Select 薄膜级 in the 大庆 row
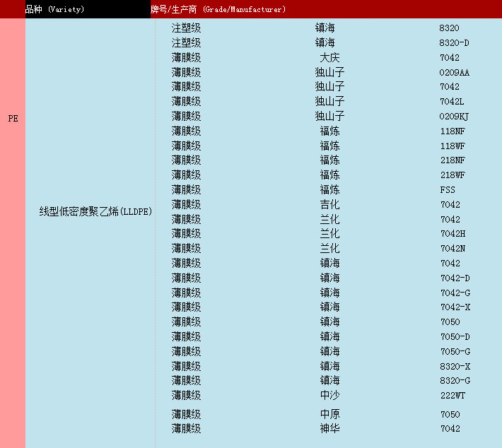The width and height of the screenshot is (502, 448). pos(187,58)
